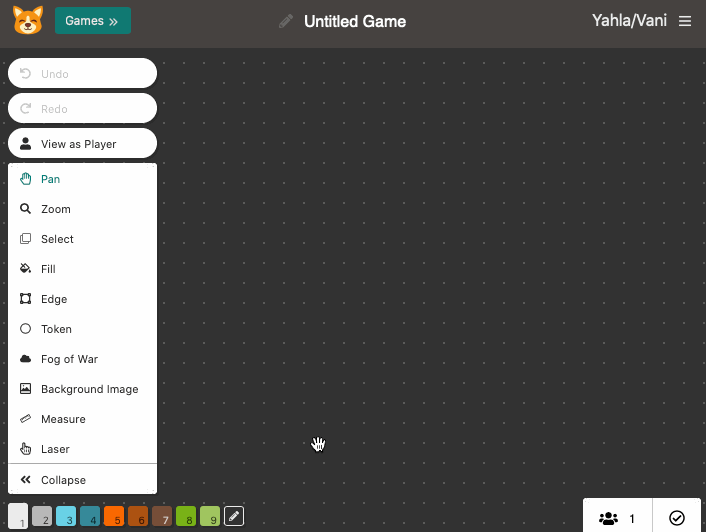Viewport: 706px width, 532px height.
Task: Click the Pan hand icon
Action: point(26,179)
